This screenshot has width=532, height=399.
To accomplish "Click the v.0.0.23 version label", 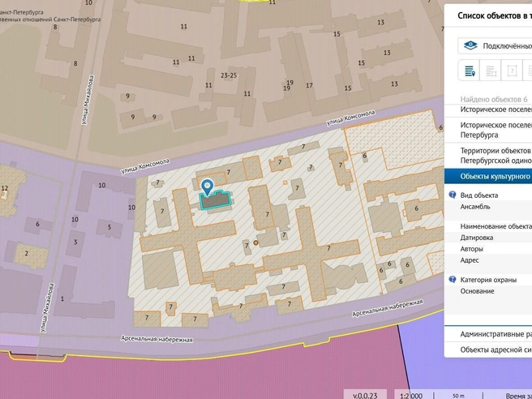I will pos(365,395).
